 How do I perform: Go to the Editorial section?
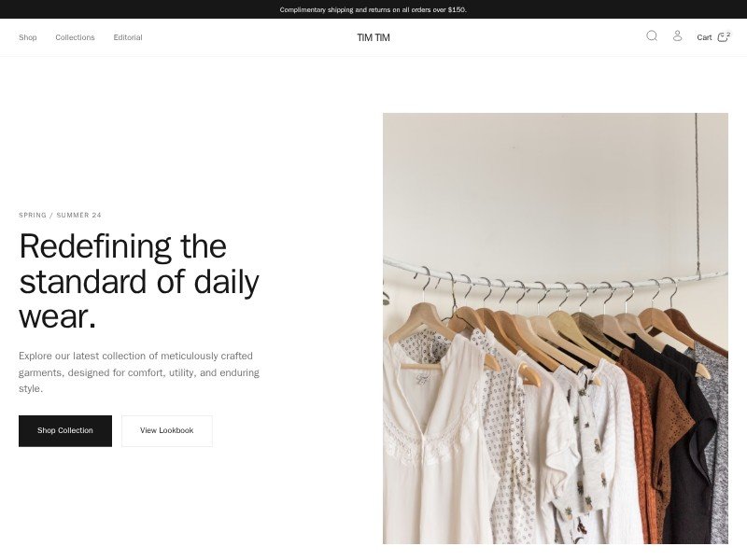(128, 37)
